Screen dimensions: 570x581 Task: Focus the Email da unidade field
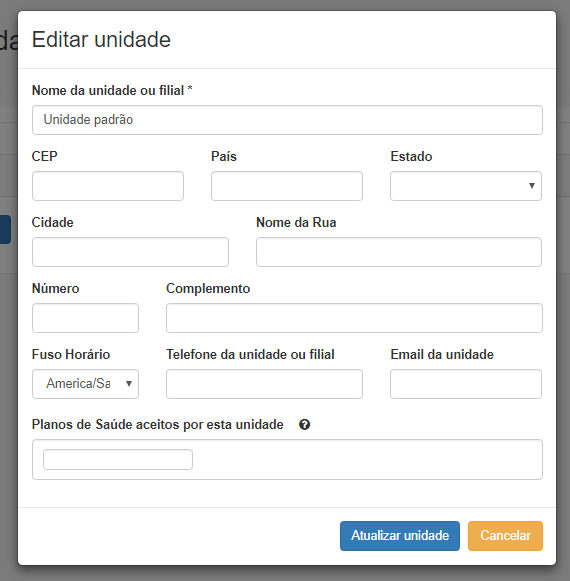466,384
